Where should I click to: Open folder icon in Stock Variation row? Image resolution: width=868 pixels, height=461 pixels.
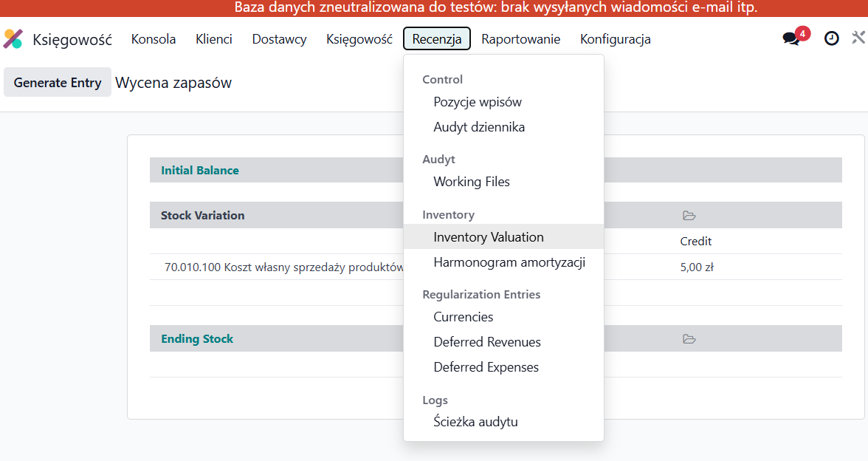coord(689,216)
